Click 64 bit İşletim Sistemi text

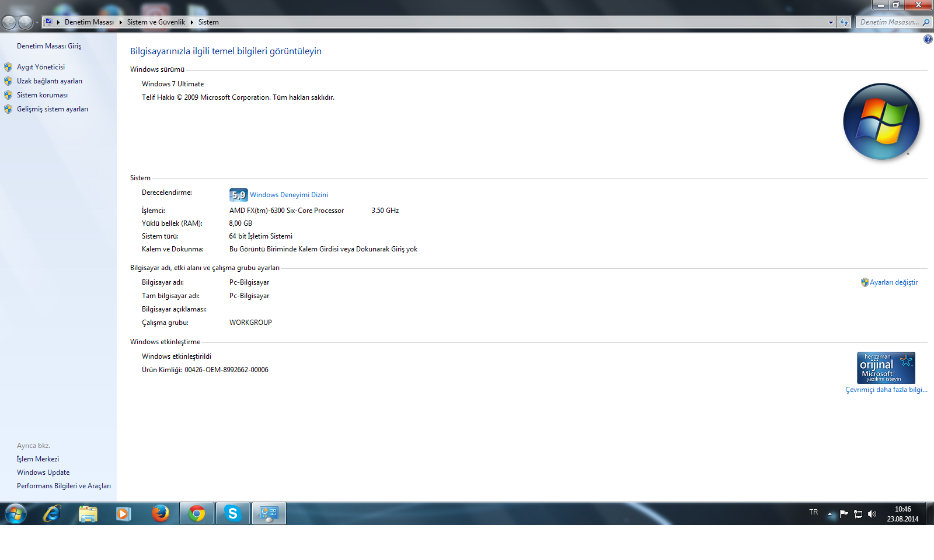261,236
